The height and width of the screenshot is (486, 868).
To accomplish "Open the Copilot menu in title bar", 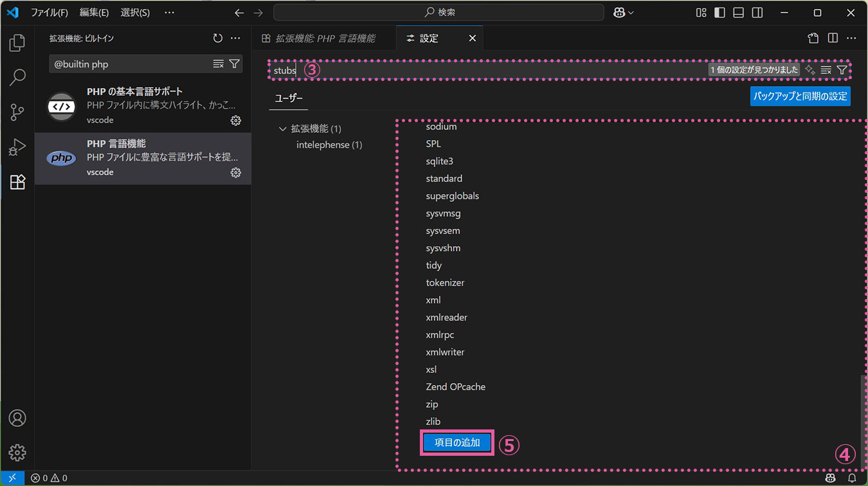I will pos(624,13).
